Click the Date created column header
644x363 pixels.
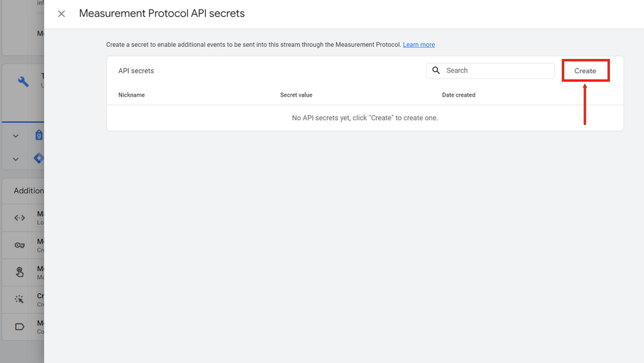pos(458,95)
